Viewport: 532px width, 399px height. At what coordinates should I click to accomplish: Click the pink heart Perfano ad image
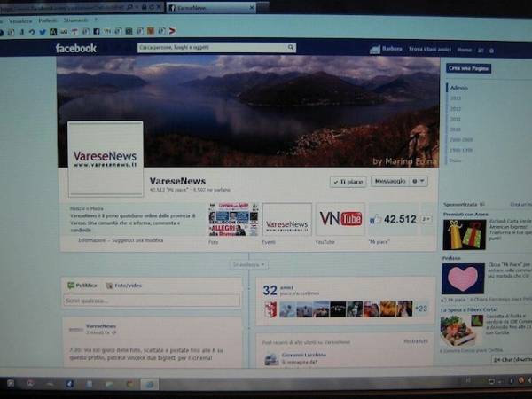[x=463, y=278]
